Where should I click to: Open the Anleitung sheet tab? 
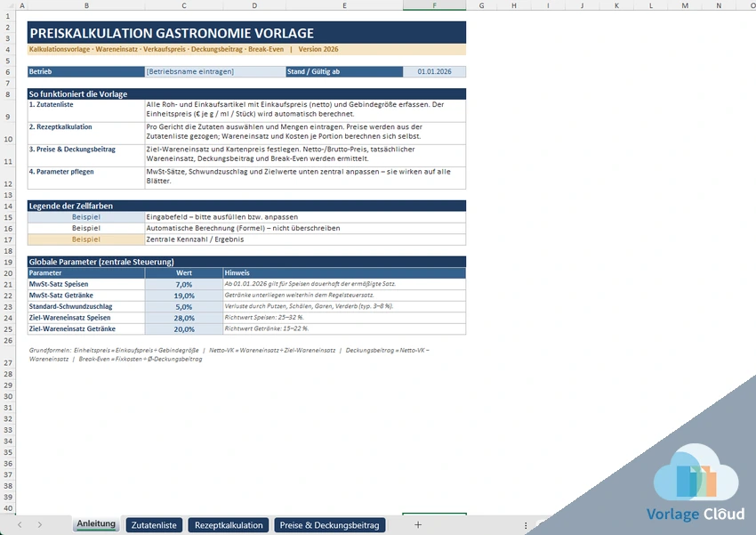point(96,524)
